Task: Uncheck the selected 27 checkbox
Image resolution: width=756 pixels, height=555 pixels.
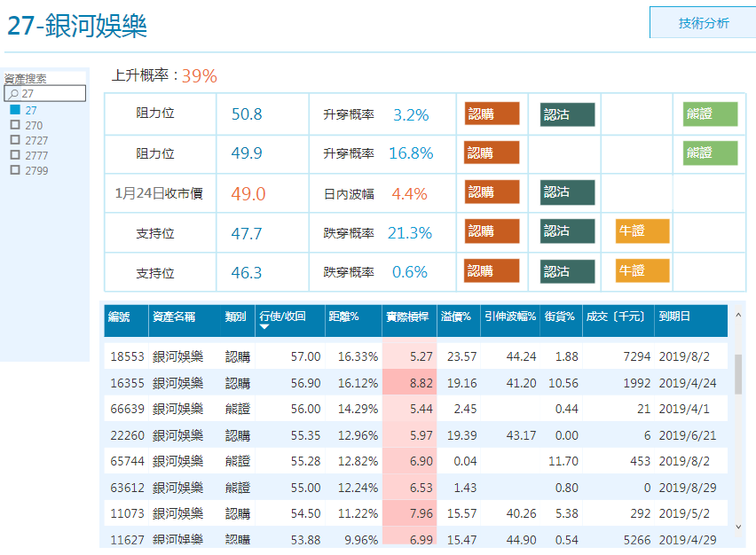Action: point(15,110)
